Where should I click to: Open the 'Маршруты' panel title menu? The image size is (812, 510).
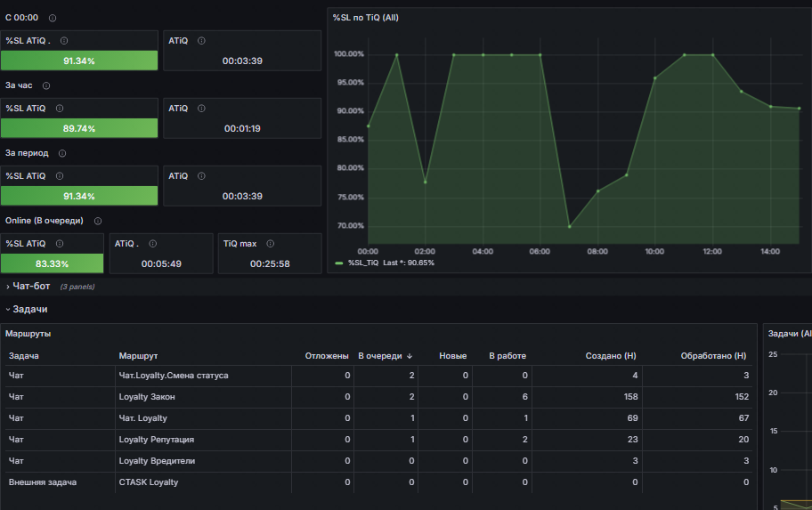click(x=28, y=334)
